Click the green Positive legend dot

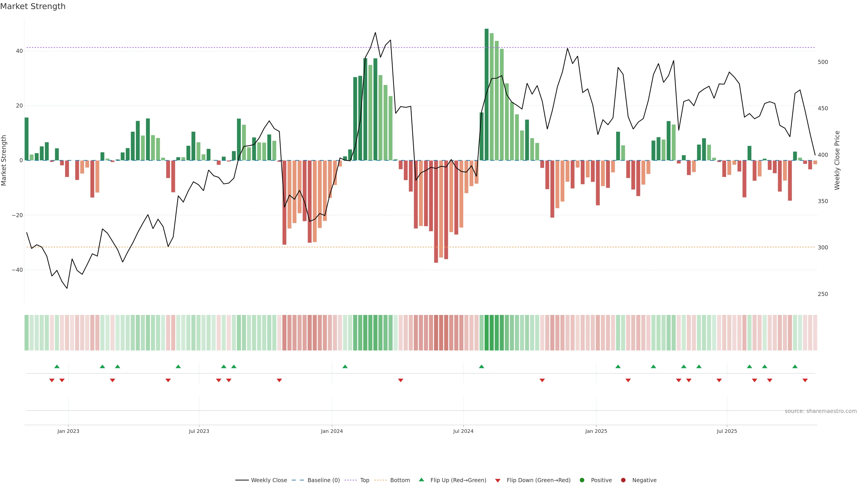tap(582, 480)
